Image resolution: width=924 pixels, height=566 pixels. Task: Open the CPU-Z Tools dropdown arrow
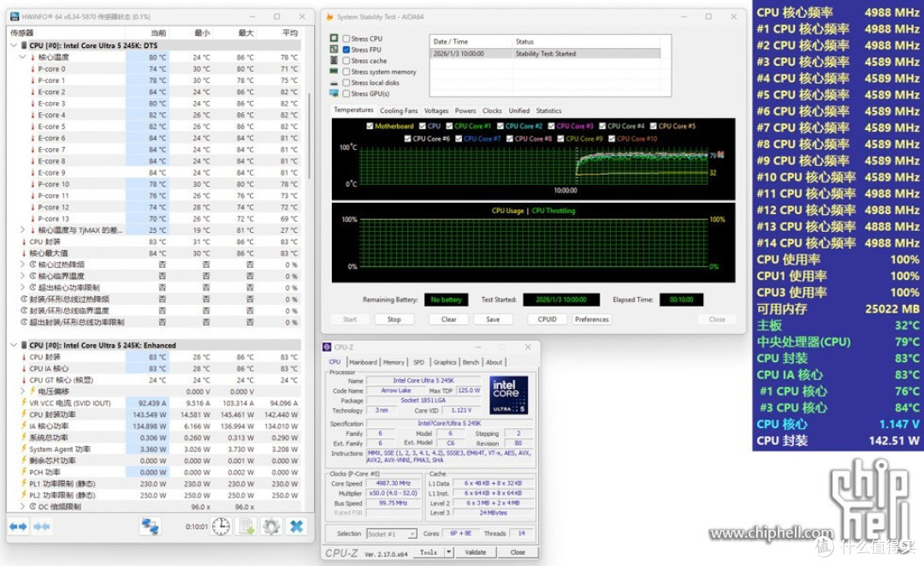(x=449, y=552)
